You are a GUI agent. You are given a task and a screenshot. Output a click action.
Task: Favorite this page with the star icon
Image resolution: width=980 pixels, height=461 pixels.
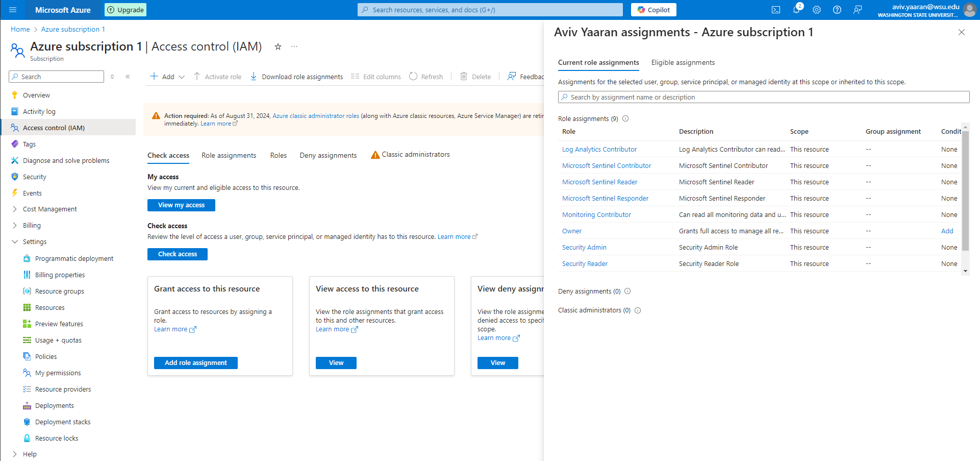click(x=278, y=46)
